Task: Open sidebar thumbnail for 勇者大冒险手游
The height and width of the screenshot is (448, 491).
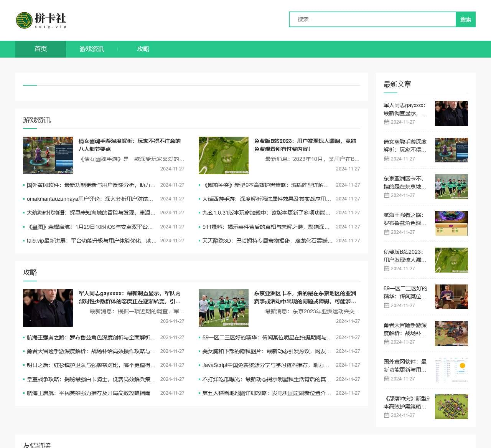Action: (x=451, y=333)
